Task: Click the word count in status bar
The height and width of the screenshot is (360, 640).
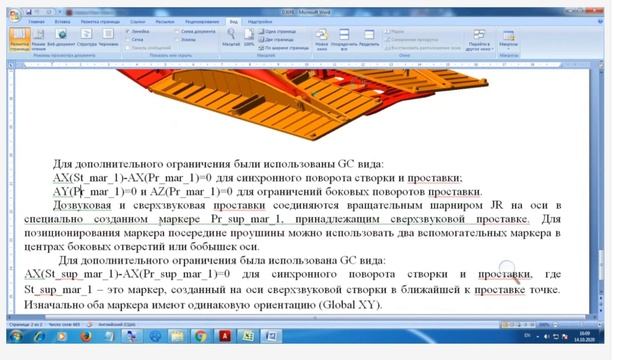Action: [x=64, y=324]
